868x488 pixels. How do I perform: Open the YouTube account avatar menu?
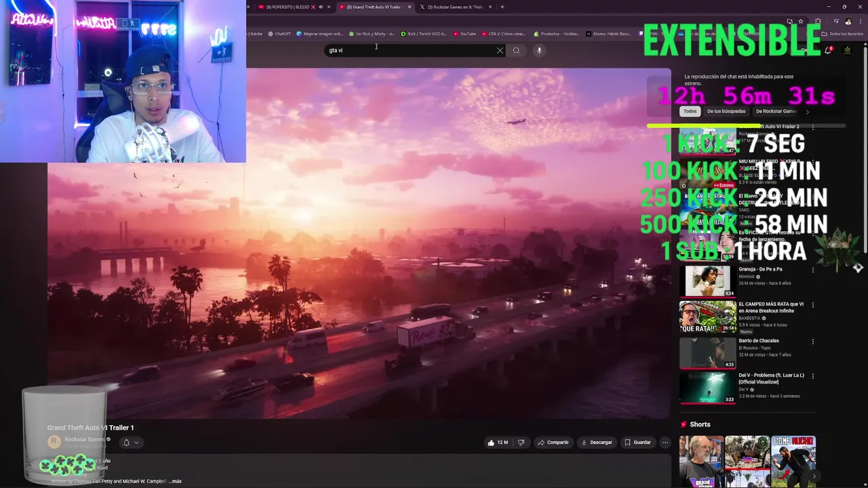pyautogui.click(x=847, y=50)
